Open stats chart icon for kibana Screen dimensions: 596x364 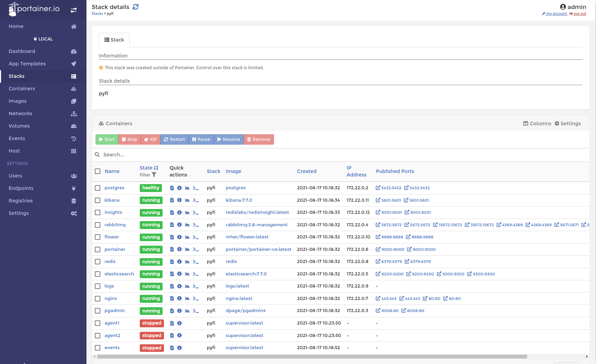(x=187, y=200)
